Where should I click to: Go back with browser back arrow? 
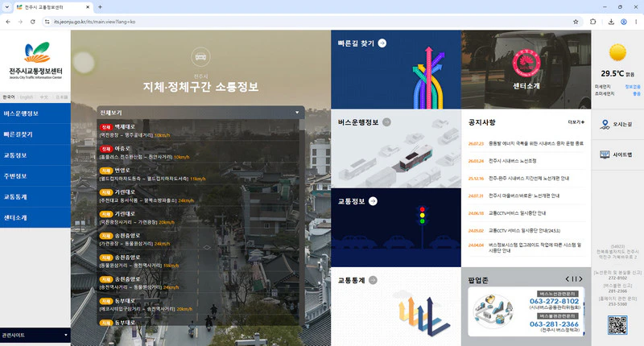click(8, 22)
